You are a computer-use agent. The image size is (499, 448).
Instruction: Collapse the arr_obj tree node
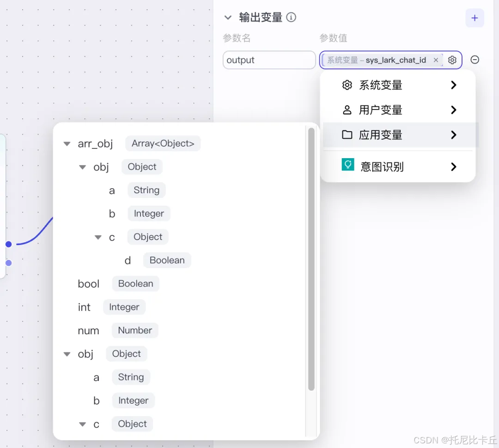coord(67,144)
